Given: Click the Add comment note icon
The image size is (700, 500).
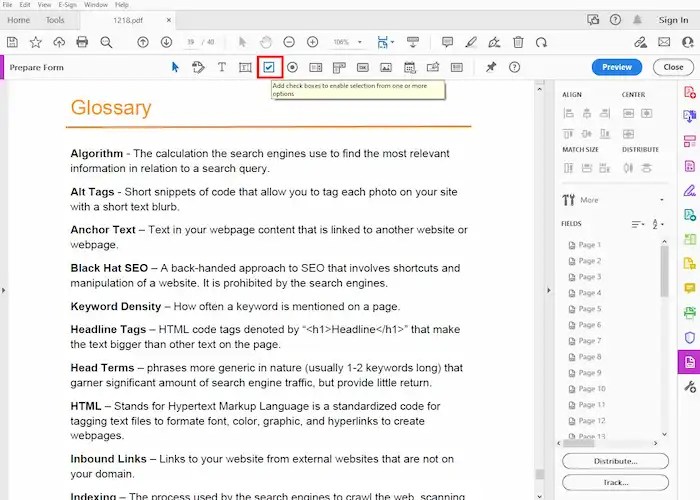Looking at the screenshot, I should 447,42.
